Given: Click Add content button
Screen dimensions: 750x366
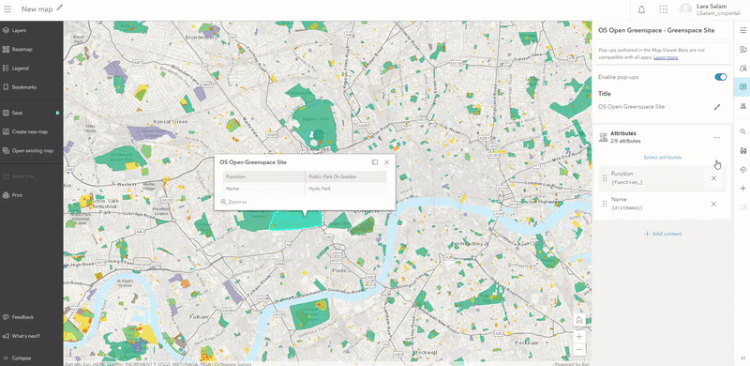Looking at the screenshot, I should (x=662, y=234).
